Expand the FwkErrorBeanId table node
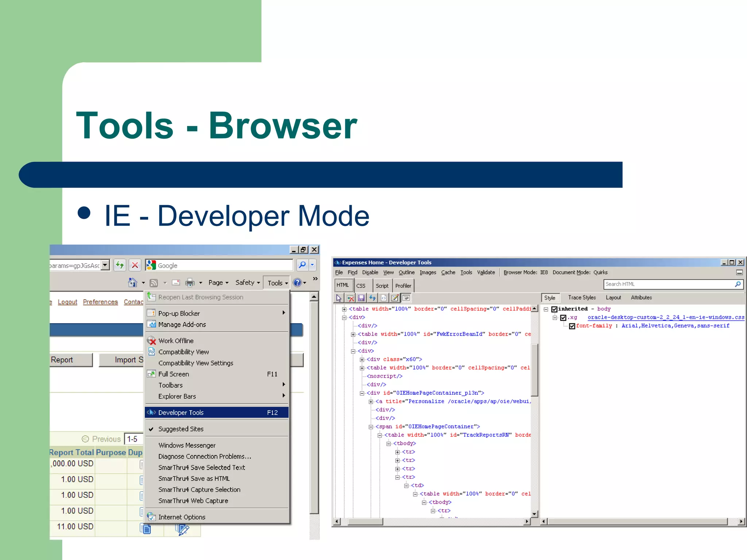Image resolution: width=747 pixels, height=560 pixels. click(x=353, y=334)
